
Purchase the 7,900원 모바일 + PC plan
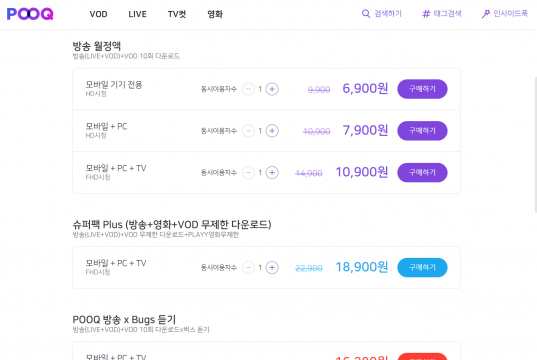(422, 131)
